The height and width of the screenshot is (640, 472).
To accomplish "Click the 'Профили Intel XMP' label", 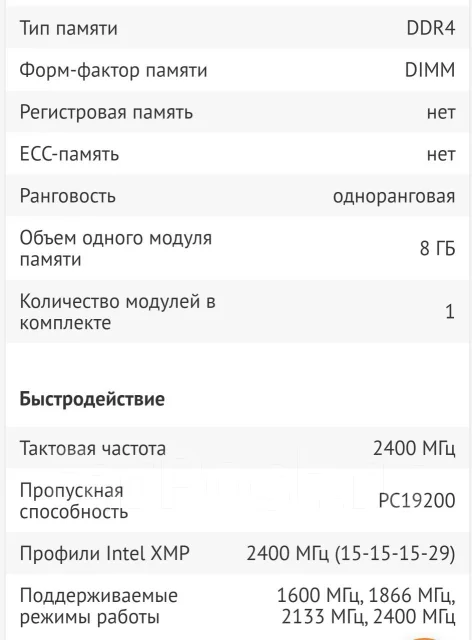I will click(105, 553).
